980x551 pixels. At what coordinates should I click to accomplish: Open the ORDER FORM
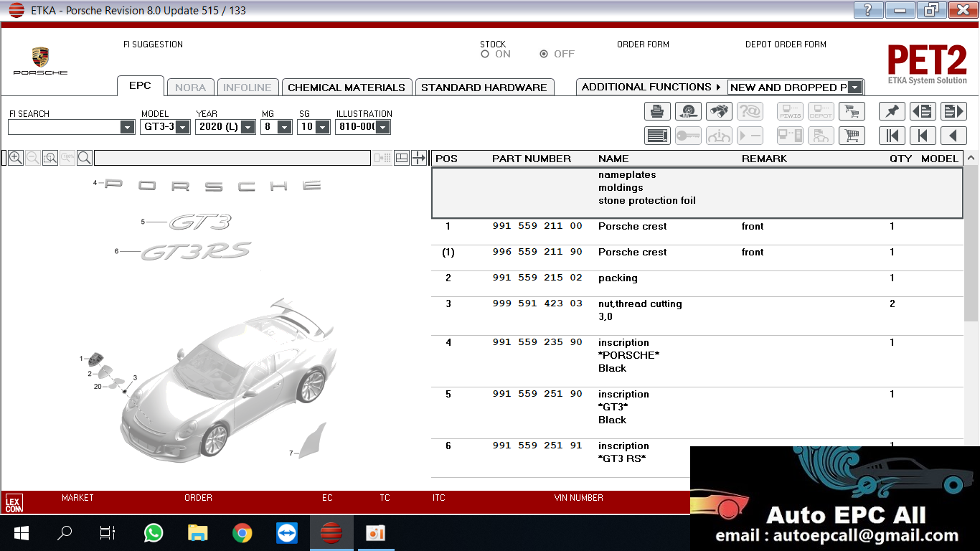click(643, 44)
